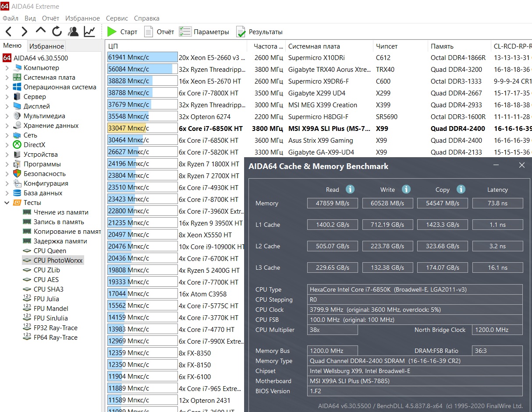Minimize the Cache & Memory Benchmark window
The width and height of the screenshot is (532, 412).
click(x=496, y=165)
